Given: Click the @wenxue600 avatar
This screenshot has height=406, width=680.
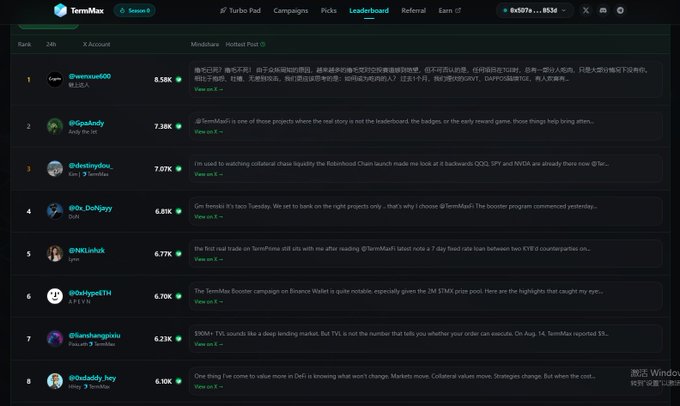Looking at the screenshot, I should tap(55, 79).
